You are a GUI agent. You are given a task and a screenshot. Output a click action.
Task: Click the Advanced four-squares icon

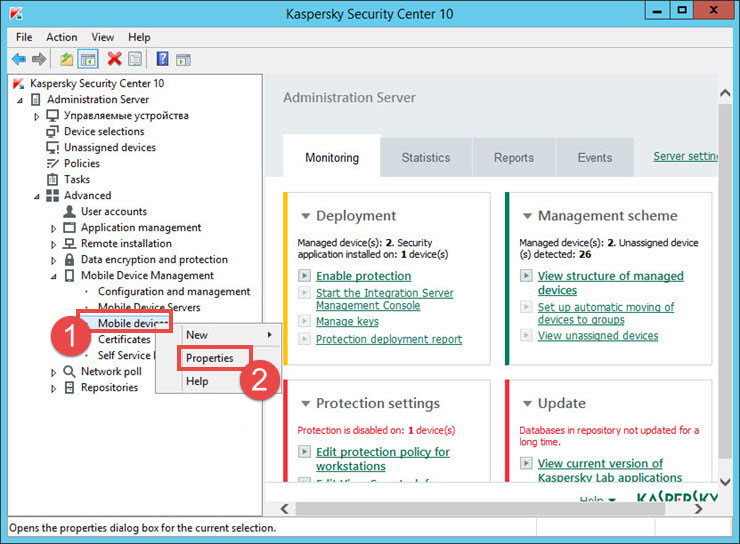click(x=52, y=195)
